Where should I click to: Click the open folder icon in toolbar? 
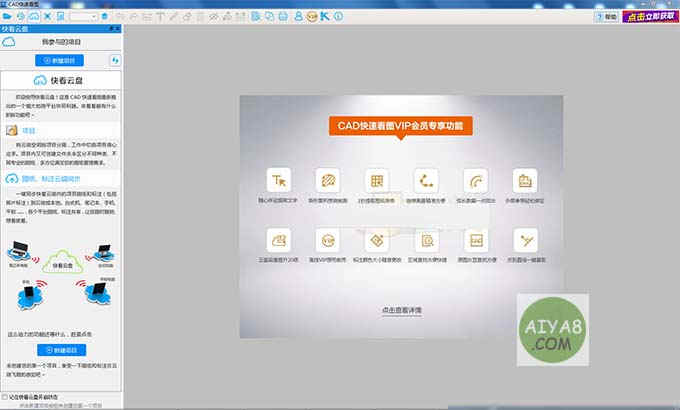click(7, 16)
